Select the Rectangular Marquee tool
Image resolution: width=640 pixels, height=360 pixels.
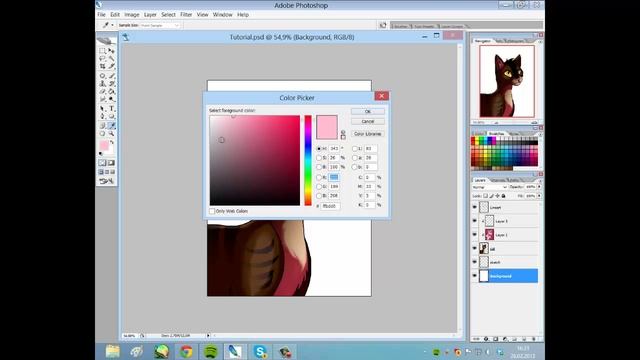(102, 51)
